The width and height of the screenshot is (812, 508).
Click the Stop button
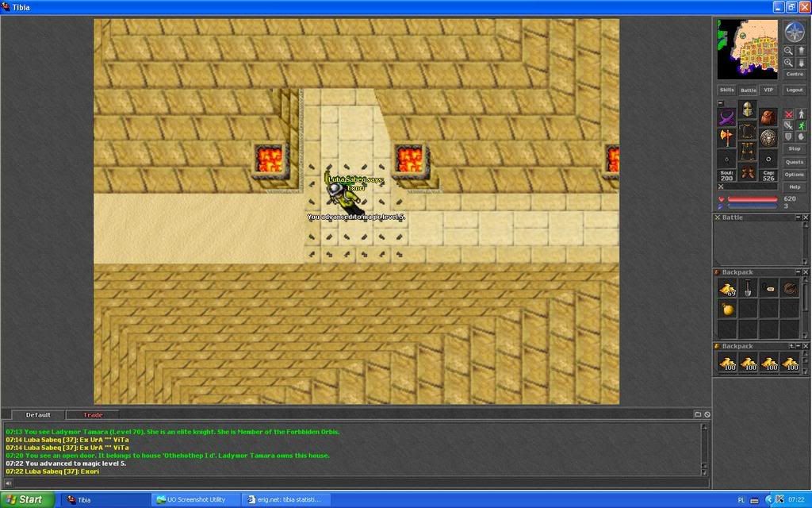[x=795, y=148]
